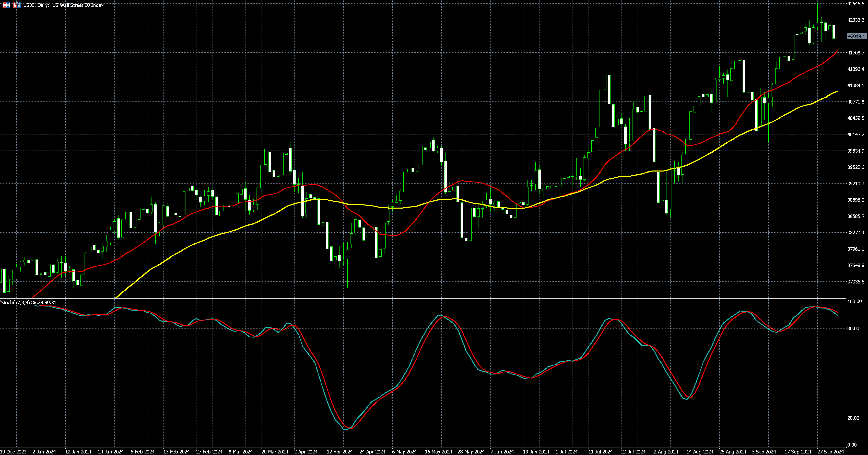Select the 2 Aug 2024 date label
This screenshot has height=455, width=868.
(666, 452)
